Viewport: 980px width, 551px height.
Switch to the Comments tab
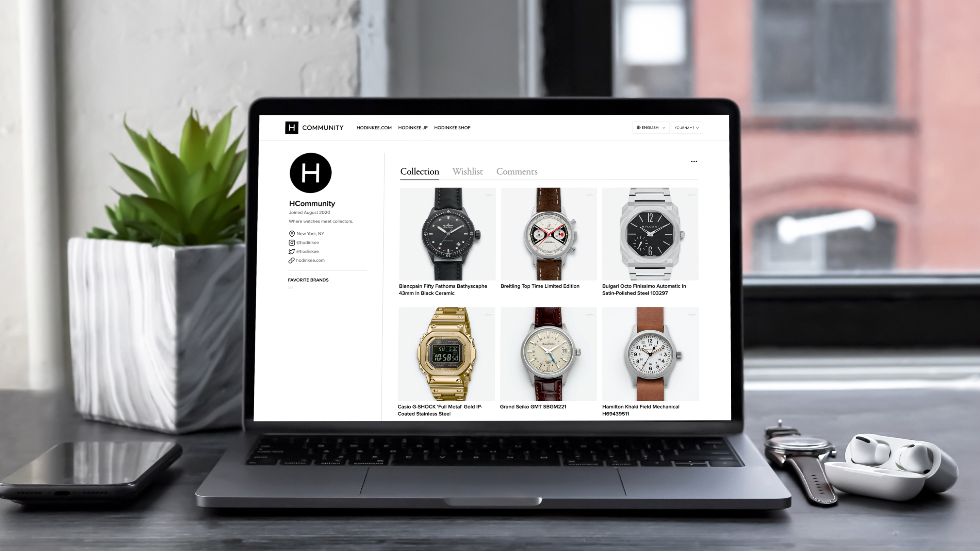coord(516,171)
